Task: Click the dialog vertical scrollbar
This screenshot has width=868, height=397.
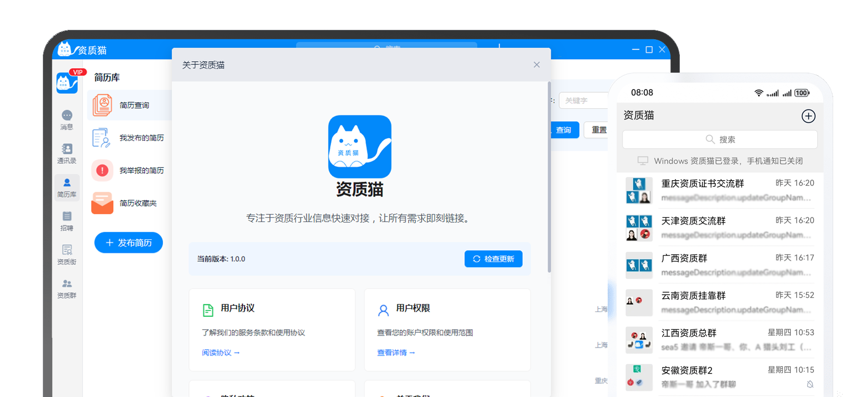Action: (x=549, y=177)
